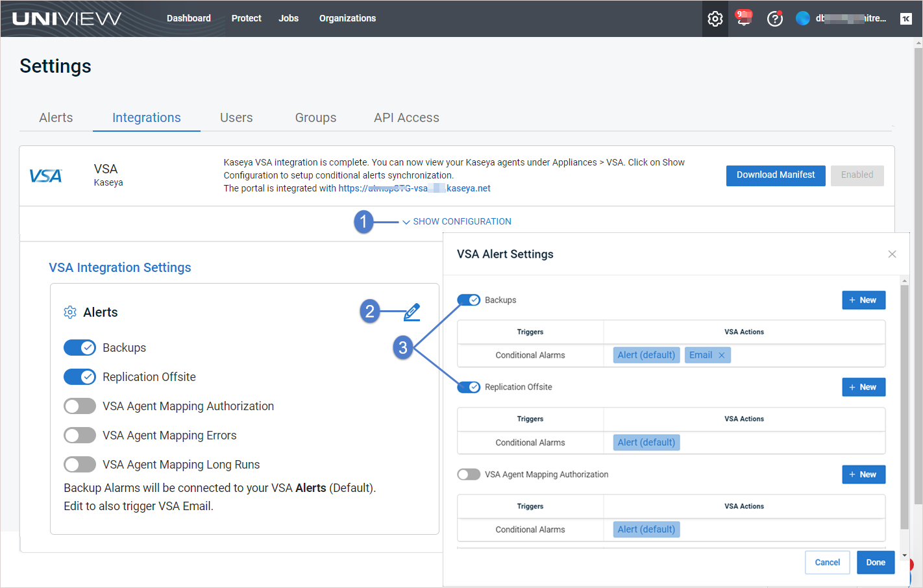Close the VSA Alert Settings panel
This screenshot has width=923, height=588.
pyautogui.click(x=892, y=254)
